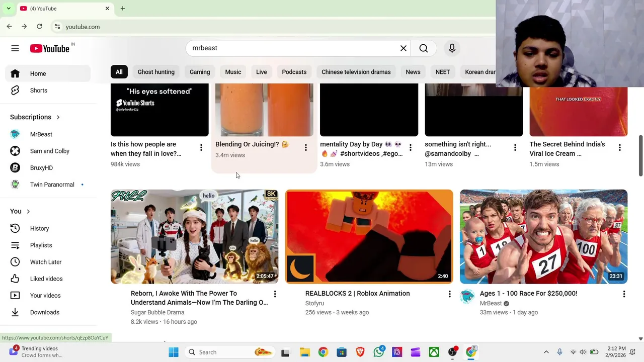Open options for 'Is this how people' short

(x=201, y=147)
